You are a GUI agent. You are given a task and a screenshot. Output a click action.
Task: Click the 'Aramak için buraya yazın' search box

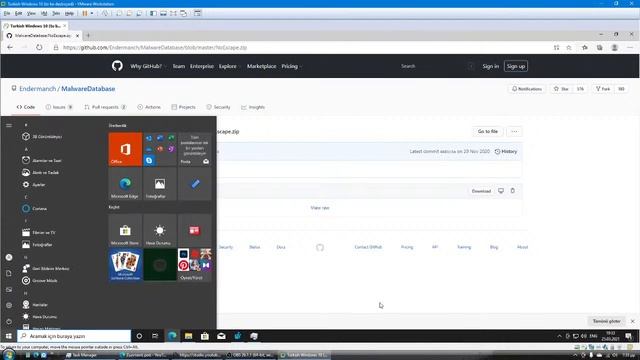(x=74, y=336)
